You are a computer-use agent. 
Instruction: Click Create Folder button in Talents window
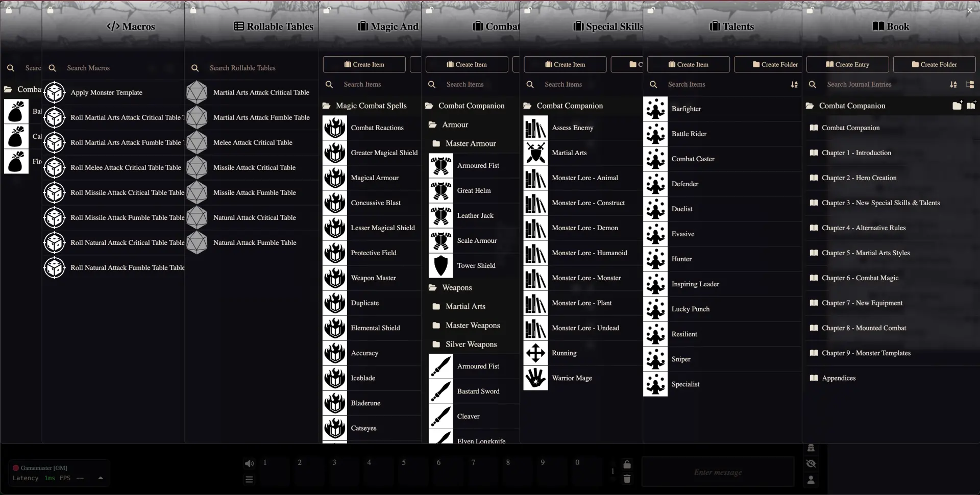775,65
